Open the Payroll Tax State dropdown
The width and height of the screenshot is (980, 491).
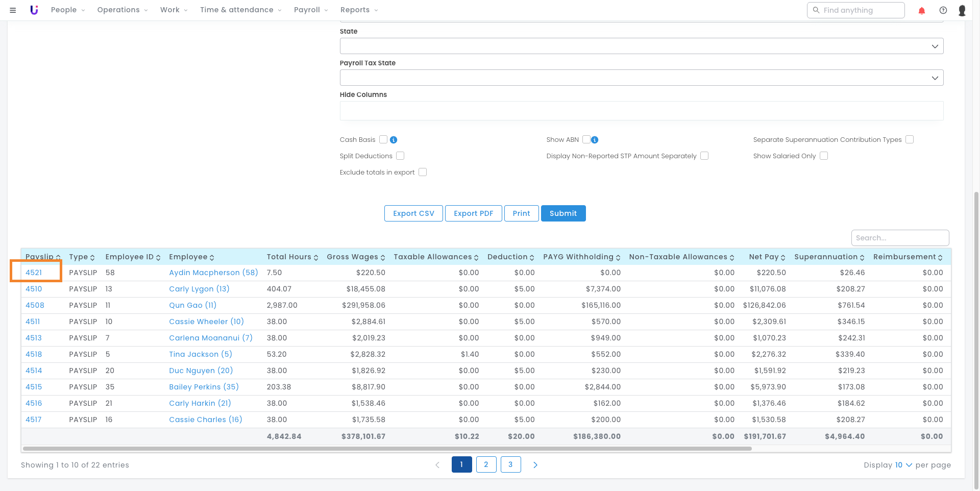click(642, 78)
